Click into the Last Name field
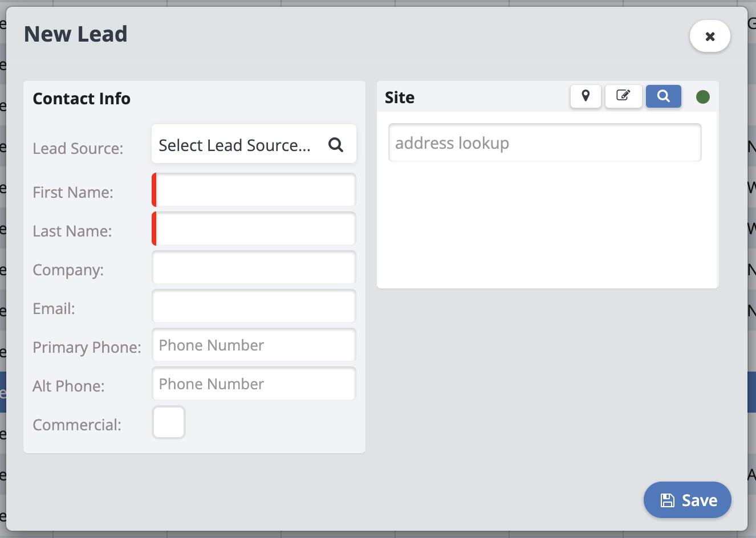756x538 pixels. pos(255,229)
